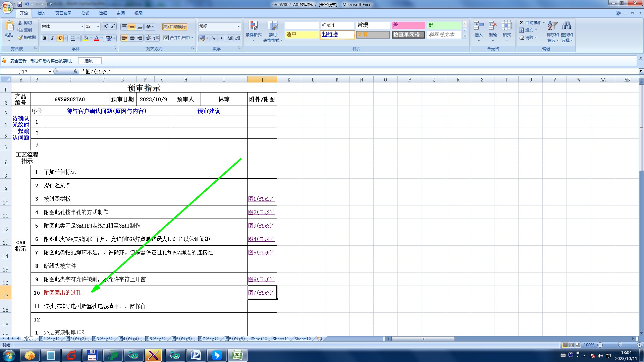Open hyperlink 图6(fig6)' in column J

[x=261, y=279]
